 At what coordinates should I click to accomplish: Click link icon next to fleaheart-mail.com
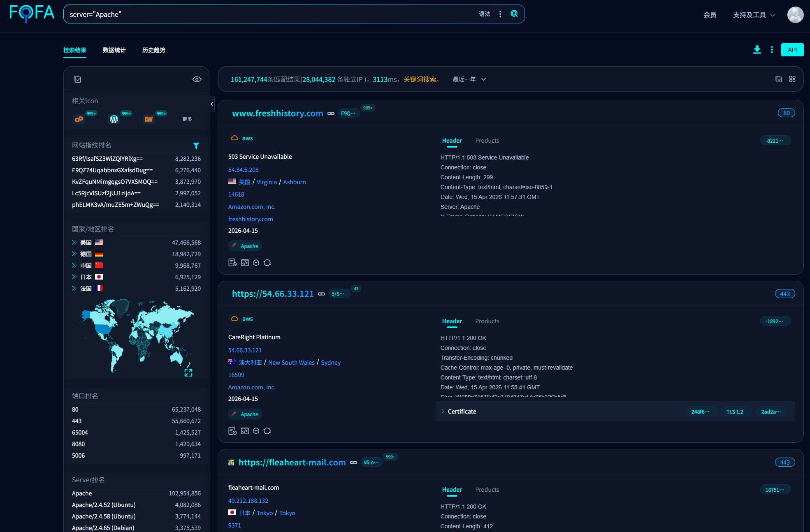click(353, 463)
